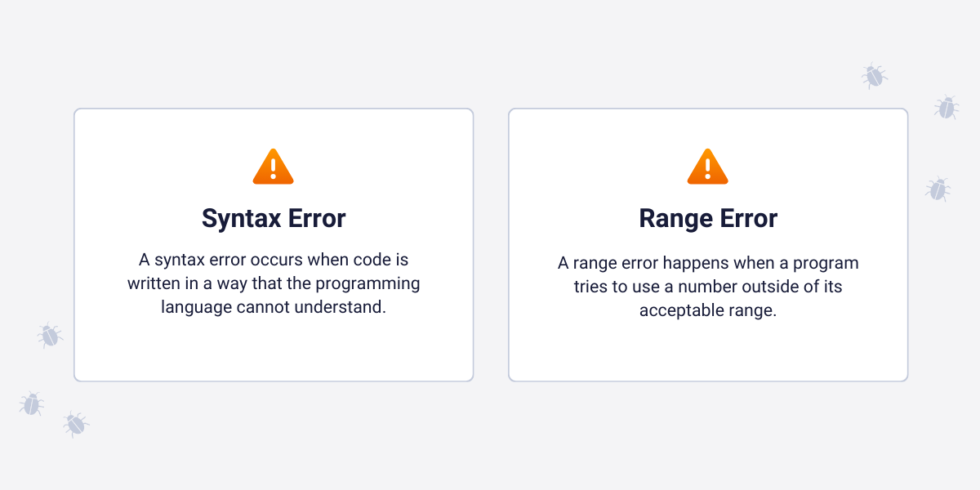The width and height of the screenshot is (980, 490).
Task: Click the text "acceptable range."
Action: [x=708, y=311]
